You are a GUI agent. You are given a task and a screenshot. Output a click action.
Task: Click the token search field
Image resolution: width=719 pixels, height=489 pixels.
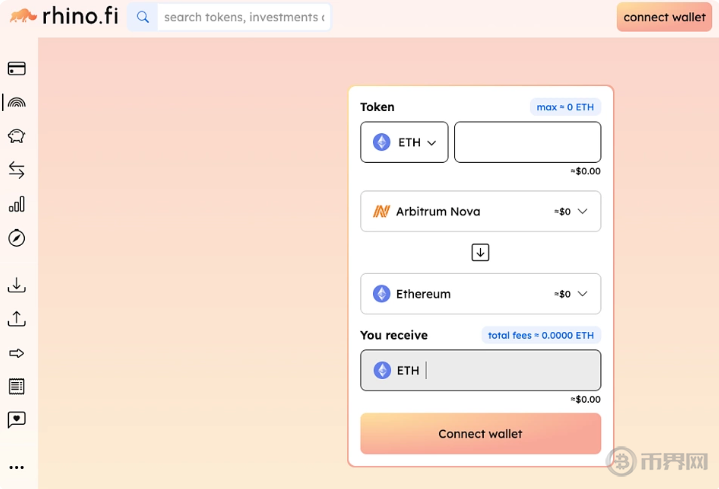click(243, 17)
